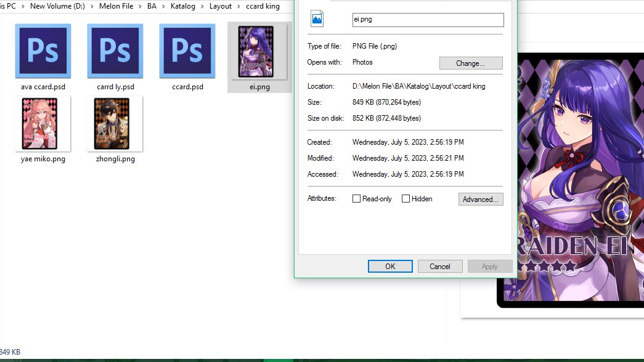The height and width of the screenshot is (362, 644).
Task: Select the ava ccard.psd Photoshop file icon
Action: point(43,51)
